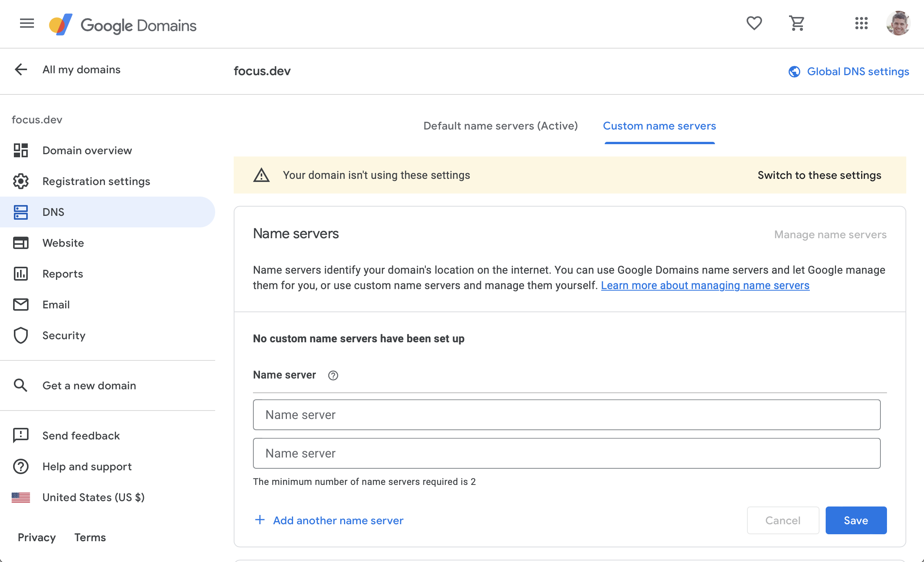Screen dimensions: 924x562
Task: Click the Cancel button
Action: 783,520
